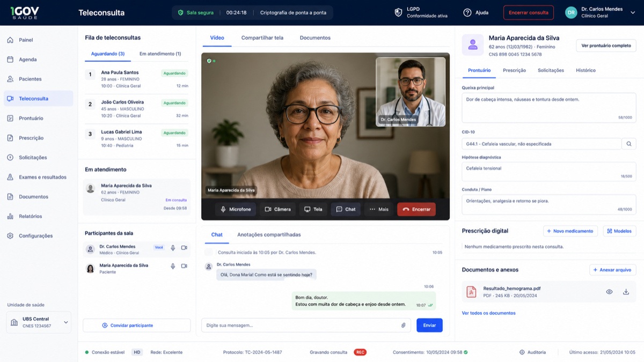Click the 1GOV Saúde logo
This screenshot has height=362, width=644.
25,12
